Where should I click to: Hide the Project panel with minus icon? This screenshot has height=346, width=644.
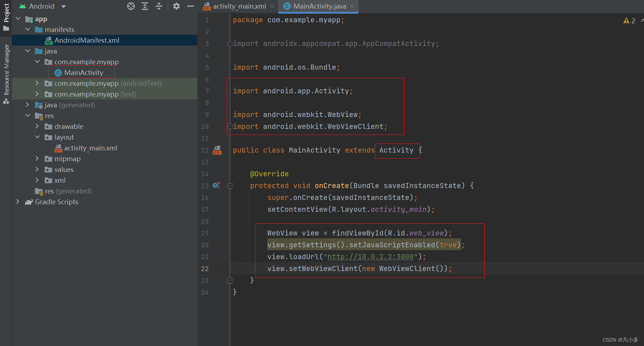(x=191, y=6)
